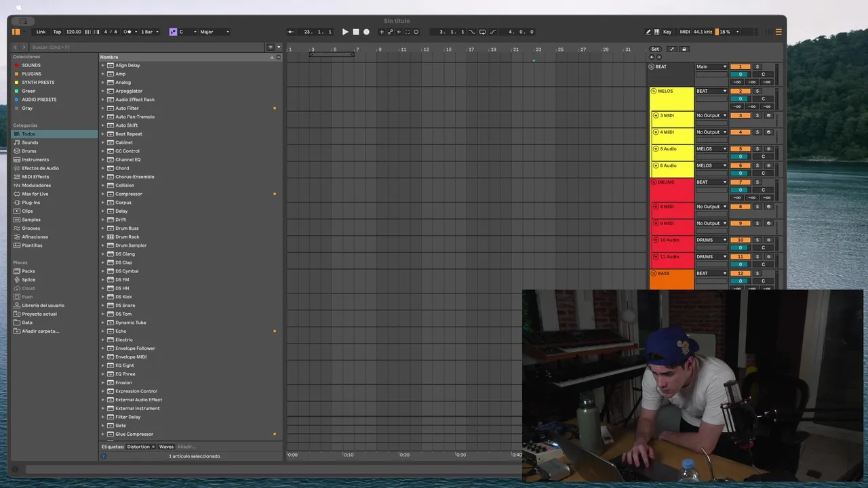Click the Re-enable Automation arrow icon
Screen dimensions: 868x488
pos(399,32)
